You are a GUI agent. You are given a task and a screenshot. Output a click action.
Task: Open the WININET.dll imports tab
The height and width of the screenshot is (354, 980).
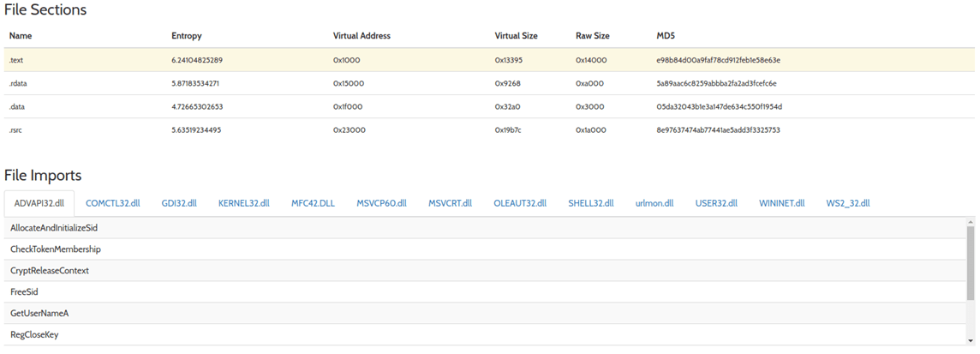(x=782, y=203)
